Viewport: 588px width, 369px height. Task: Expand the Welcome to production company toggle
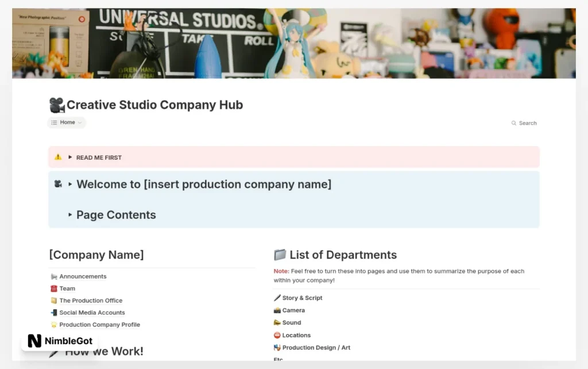[70, 184]
